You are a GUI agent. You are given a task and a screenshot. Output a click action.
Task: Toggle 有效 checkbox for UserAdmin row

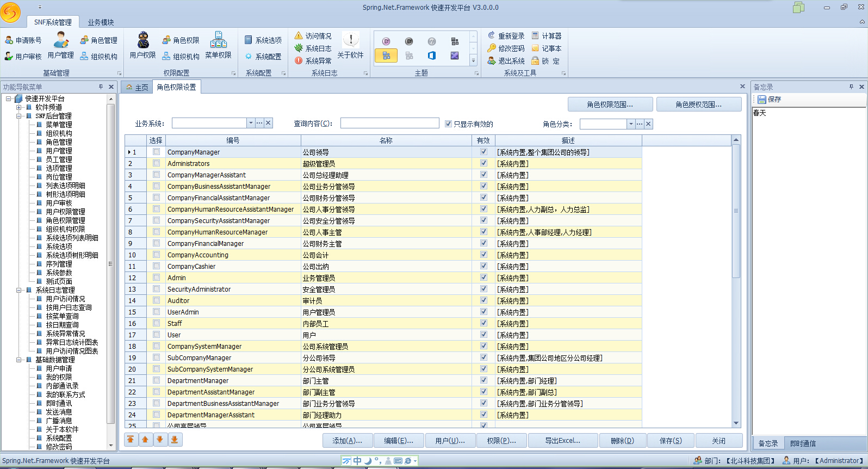pos(483,312)
